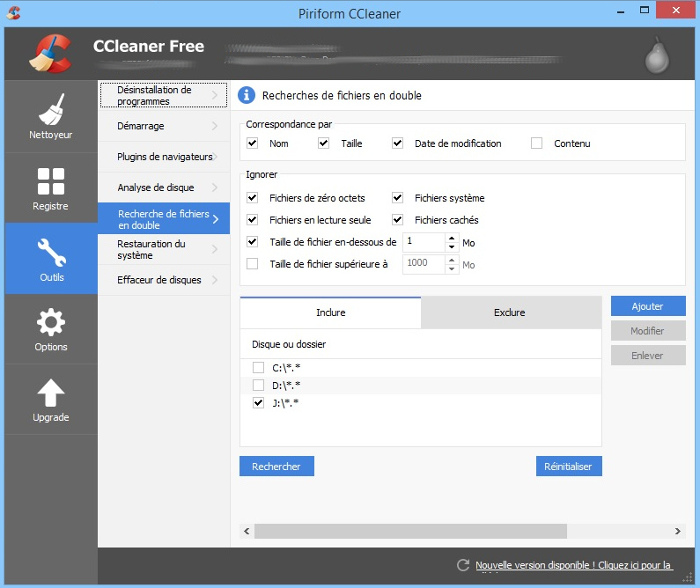Click the Modifier button
The height and width of the screenshot is (588, 700).
coord(648,331)
